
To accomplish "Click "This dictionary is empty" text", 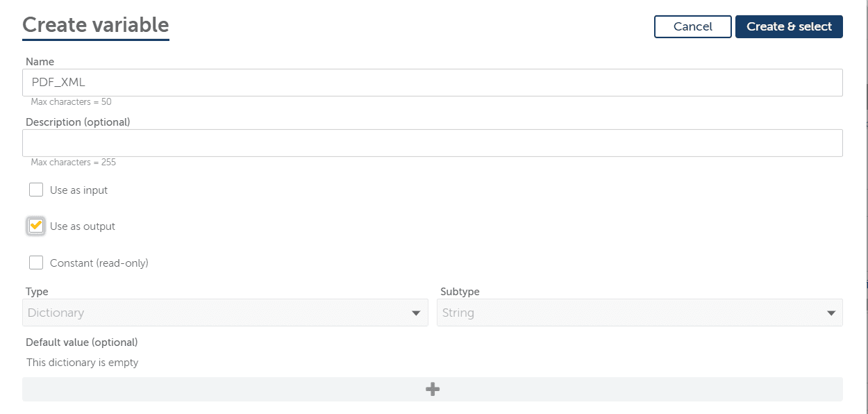I will click(x=82, y=362).
